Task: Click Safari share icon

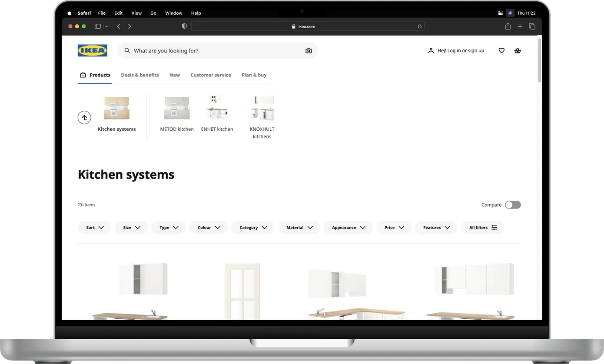Action: point(508,26)
